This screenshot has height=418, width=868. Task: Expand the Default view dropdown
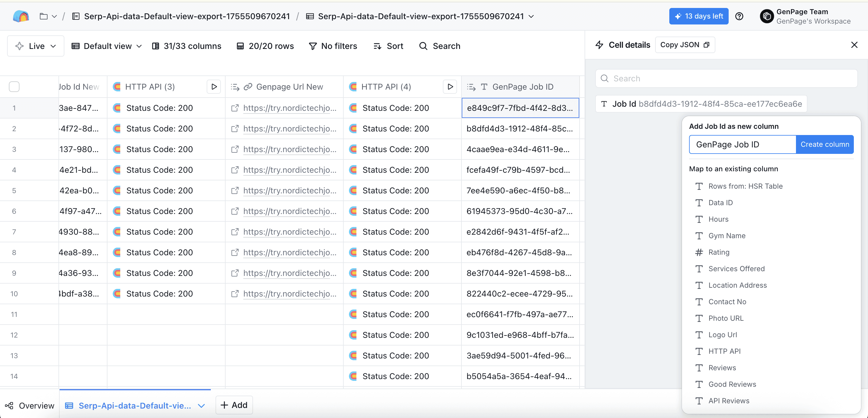tap(107, 46)
